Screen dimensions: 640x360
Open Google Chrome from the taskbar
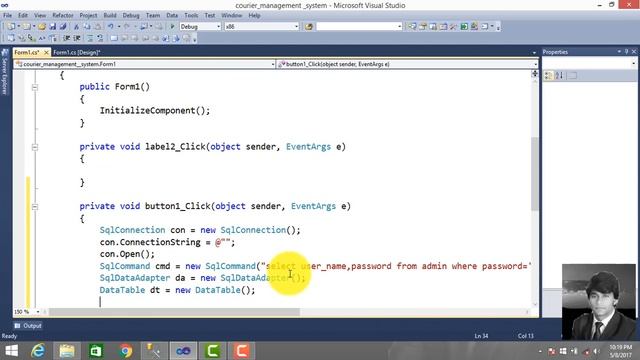125,351
